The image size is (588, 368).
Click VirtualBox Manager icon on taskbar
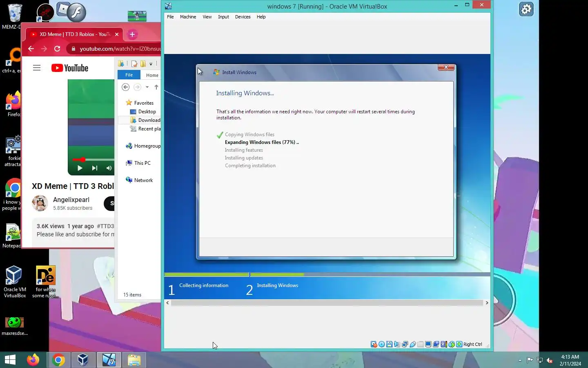83,360
